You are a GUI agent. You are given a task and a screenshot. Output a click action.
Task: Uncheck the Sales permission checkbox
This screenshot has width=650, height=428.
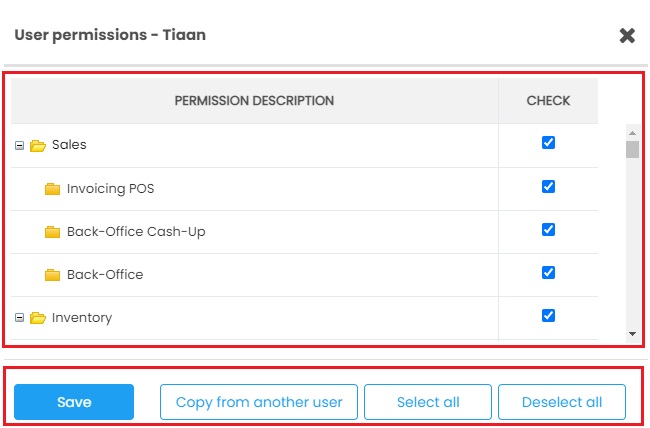click(x=548, y=143)
